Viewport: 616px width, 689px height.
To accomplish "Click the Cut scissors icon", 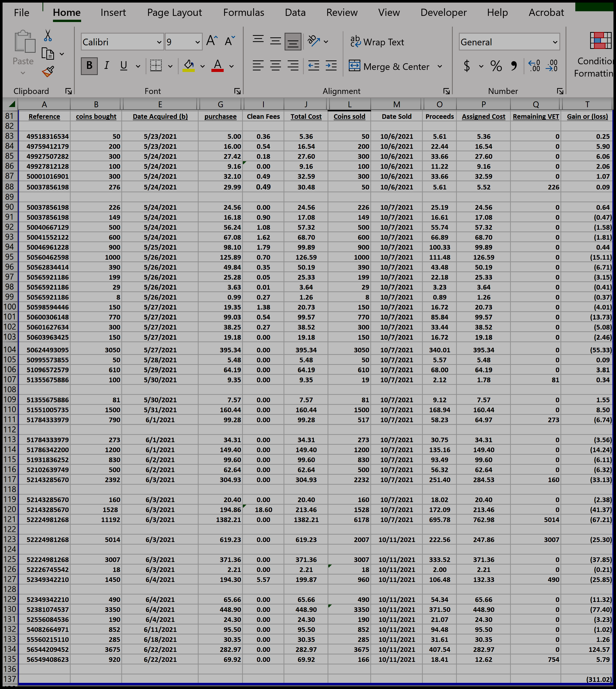I will pyautogui.click(x=48, y=36).
